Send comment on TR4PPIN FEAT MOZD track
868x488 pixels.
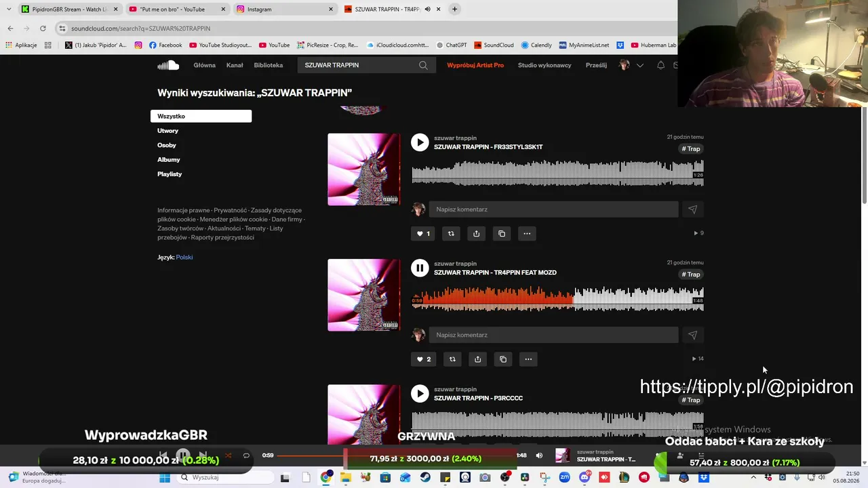coord(692,335)
